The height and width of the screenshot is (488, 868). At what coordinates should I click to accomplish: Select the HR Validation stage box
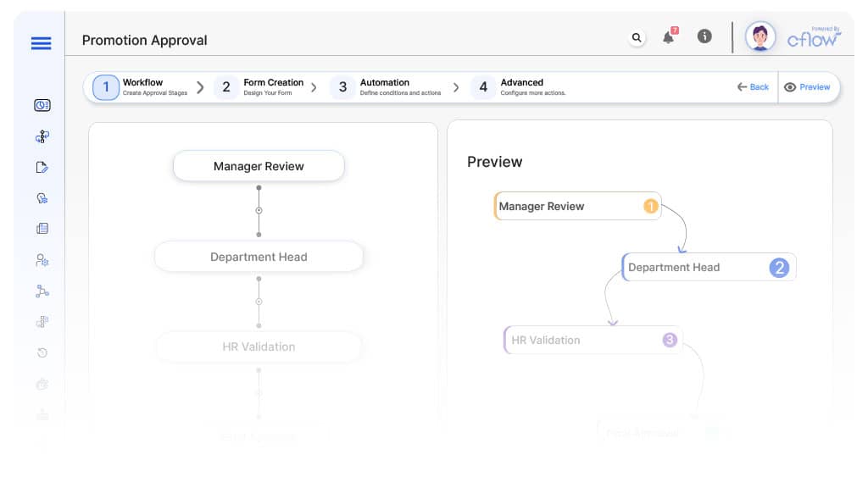[x=259, y=347]
